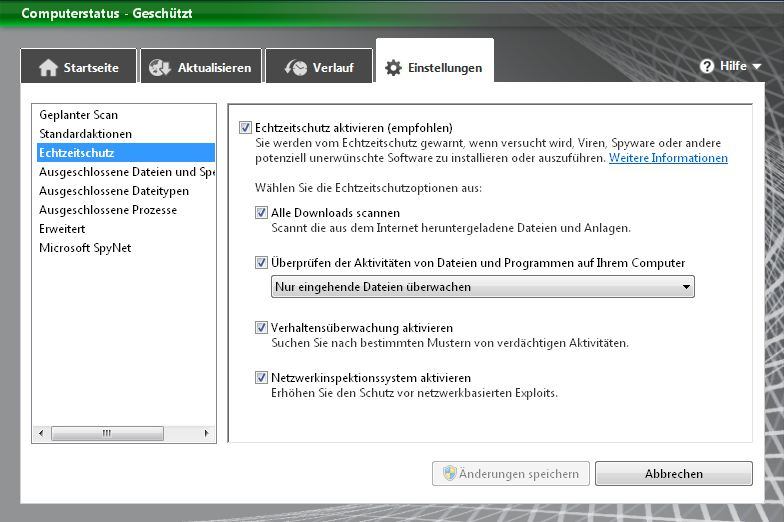The height and width of the screenshot is (522, 784).
Task: Select Erweitert in settings list
Action: [x=126, y=229]
